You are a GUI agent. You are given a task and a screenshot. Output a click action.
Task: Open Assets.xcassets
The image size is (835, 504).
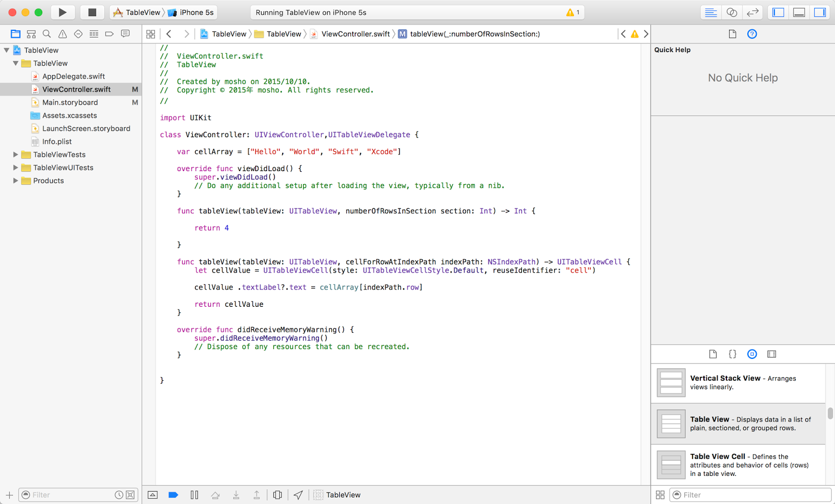tap(69, 115)
